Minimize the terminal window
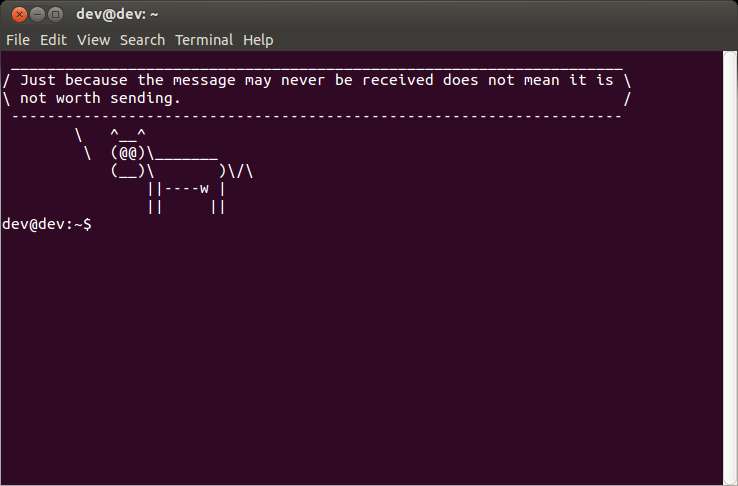 pyautogui.click(x=37, y=15)
